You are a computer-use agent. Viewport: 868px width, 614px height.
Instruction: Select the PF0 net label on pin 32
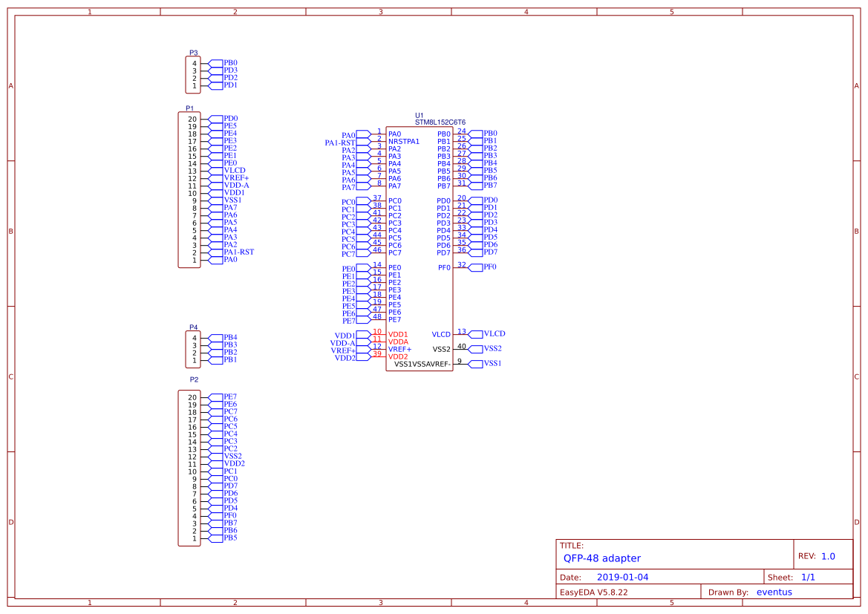(x=491, y=267)
